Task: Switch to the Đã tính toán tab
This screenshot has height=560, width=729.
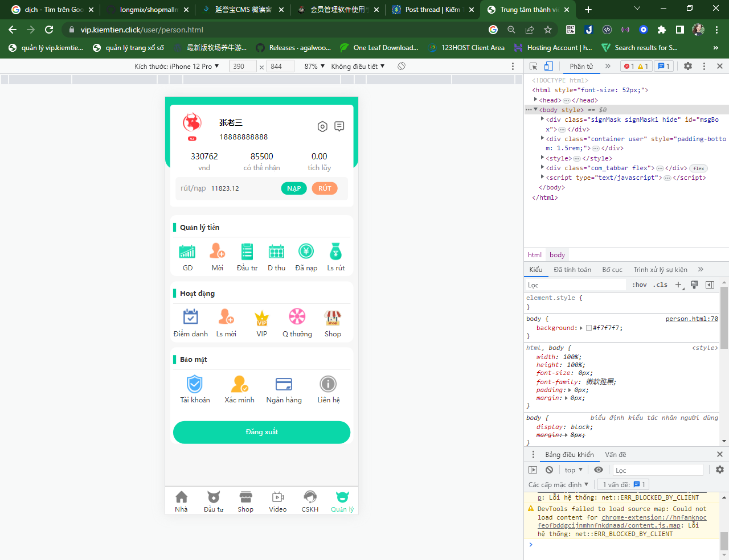Action: point(572,269)
